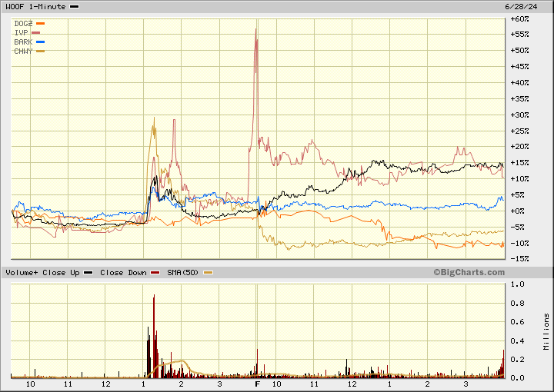The width and height of the screenshot is (554, 392).
Task: Click the Volume+ label in the volume header
Action: tap(22, 273)
